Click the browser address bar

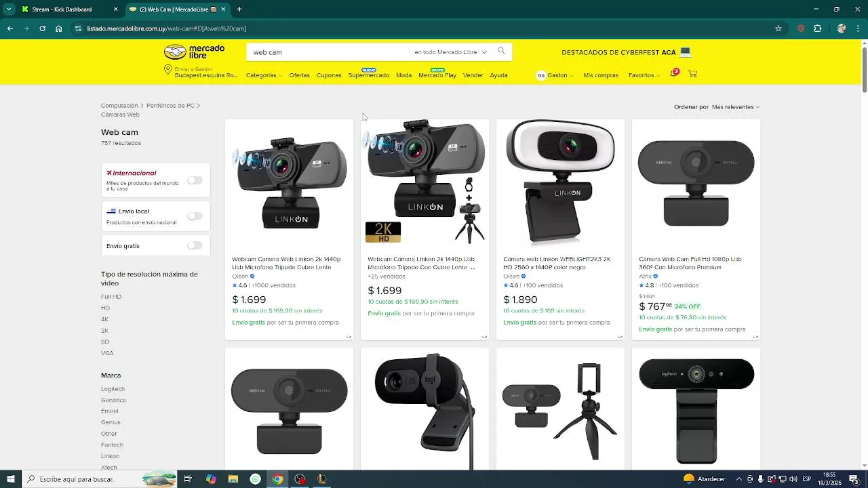pos(427,28)
